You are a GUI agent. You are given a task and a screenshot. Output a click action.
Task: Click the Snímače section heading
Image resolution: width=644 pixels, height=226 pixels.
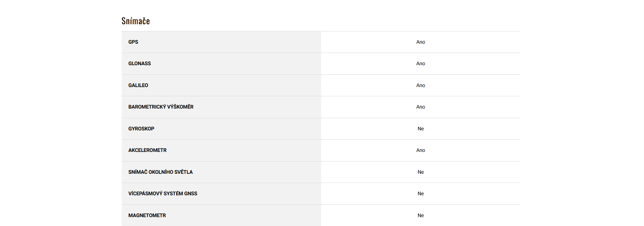coord(136,21)
